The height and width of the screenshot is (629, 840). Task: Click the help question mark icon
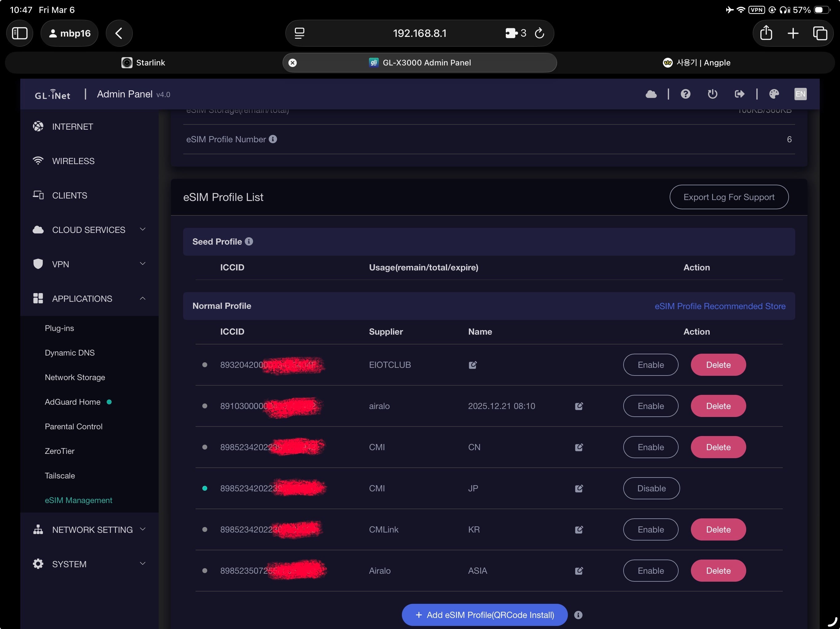coord(685,94)
